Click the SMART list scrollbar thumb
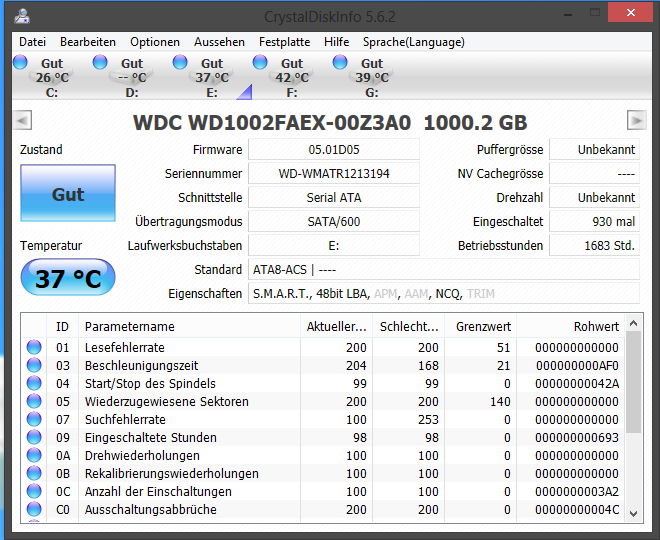Screen dimensions: 660x540 click(633, 382)
